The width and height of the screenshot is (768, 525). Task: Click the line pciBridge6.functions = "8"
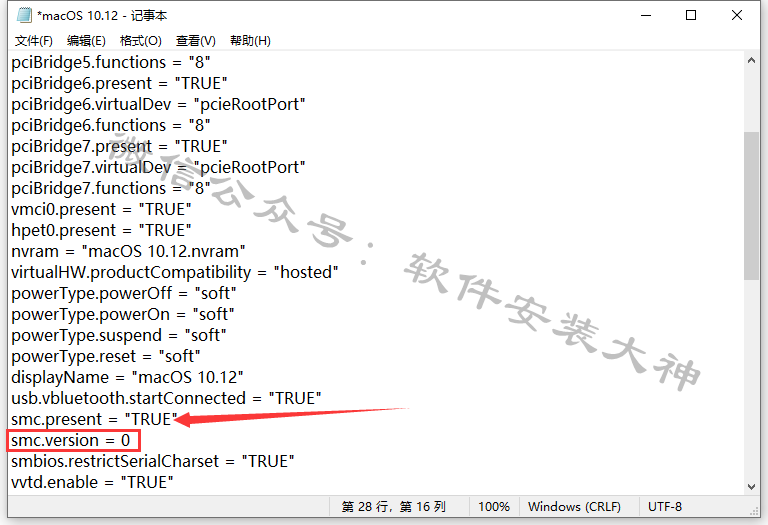point(111,126)
